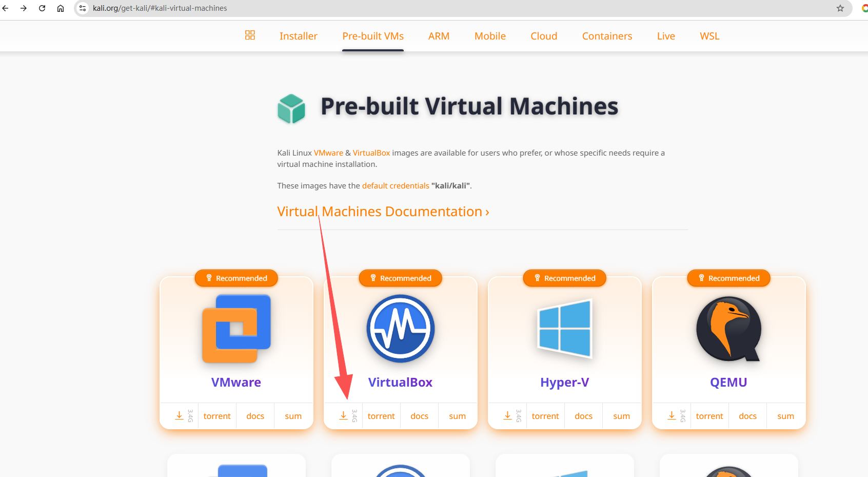This screenshot has height=477, width=868.
Task: Click the VirtualBox card title
Action: (x=400, y=383)
